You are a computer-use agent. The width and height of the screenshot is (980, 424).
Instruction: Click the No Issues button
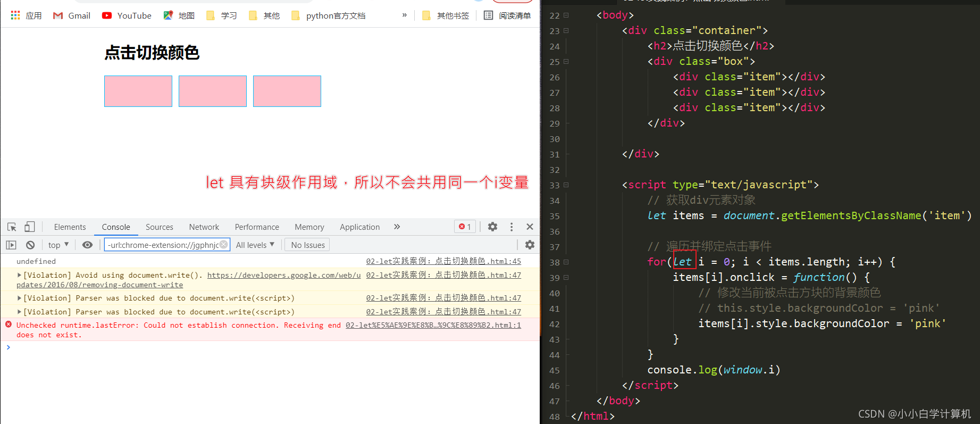tap(307, 245)
